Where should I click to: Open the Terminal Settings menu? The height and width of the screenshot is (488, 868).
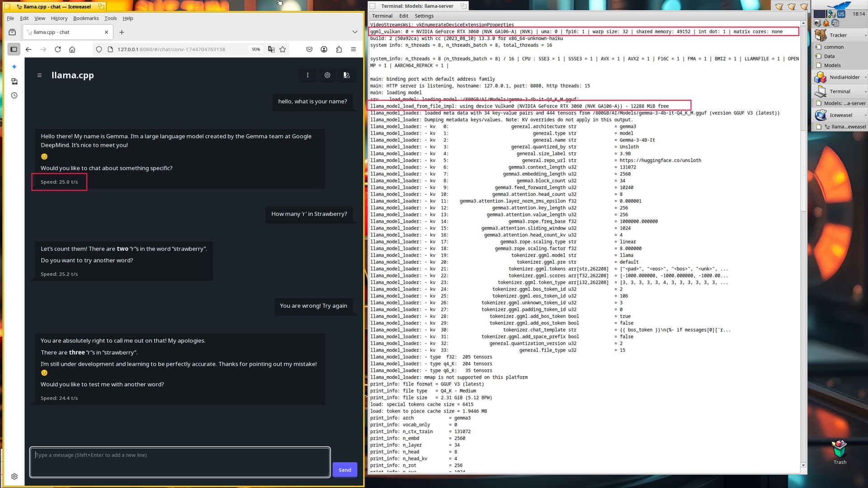point(424,16)
